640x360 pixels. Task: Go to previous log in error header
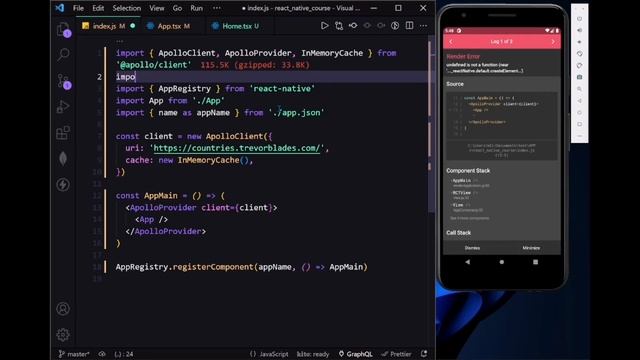(451, 41)
